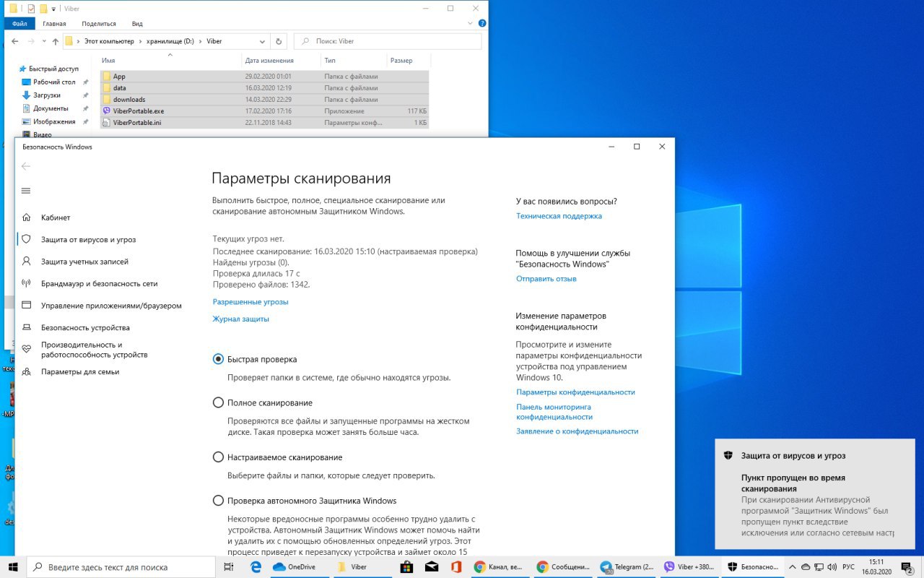924x578 pixels.
Task: Open the Управление приложениями/браузером window icon
Action: coord(27,306)
